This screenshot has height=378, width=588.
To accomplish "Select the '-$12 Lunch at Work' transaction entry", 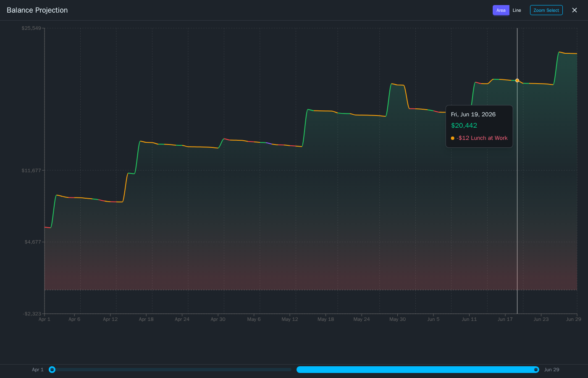I will (482, 138).
